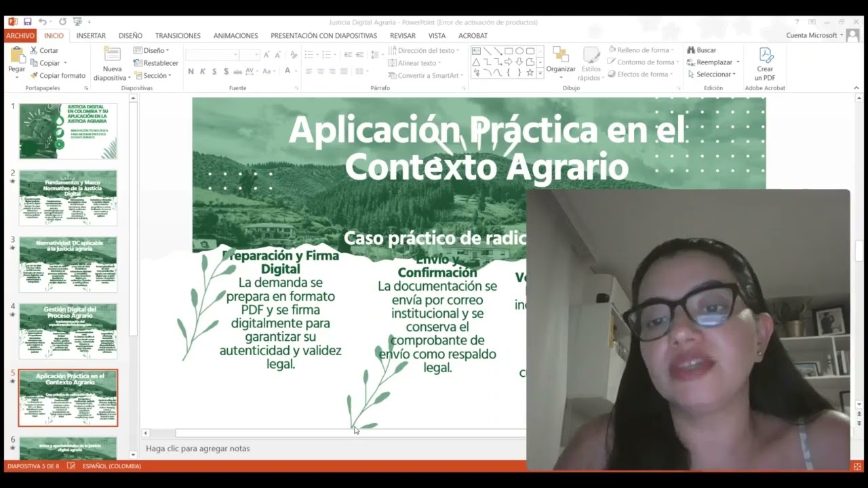Viewport: 868px width, 488px height.
Task: Open Efectos de forma dropdown
Action: coord(641,75)
